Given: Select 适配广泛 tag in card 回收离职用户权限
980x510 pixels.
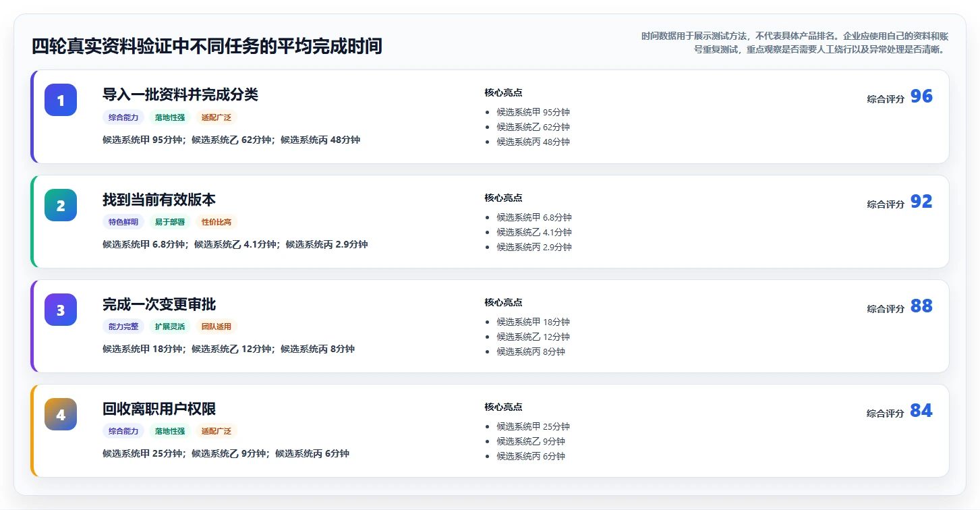Looking at the screenshot, I should click(x=217, y=431).
